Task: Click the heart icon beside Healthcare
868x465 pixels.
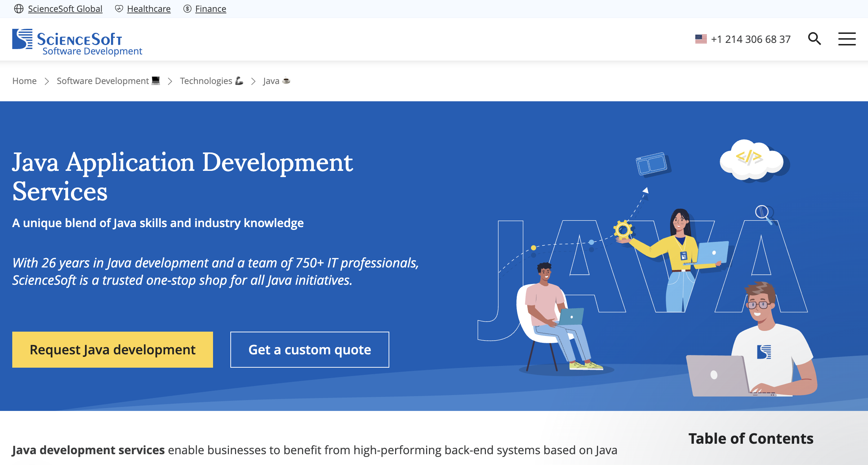Action: (119, 9)
